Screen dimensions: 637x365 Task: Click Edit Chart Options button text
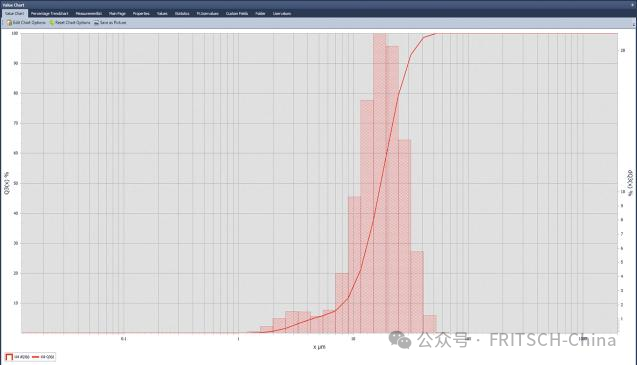(x=29, y=23)
